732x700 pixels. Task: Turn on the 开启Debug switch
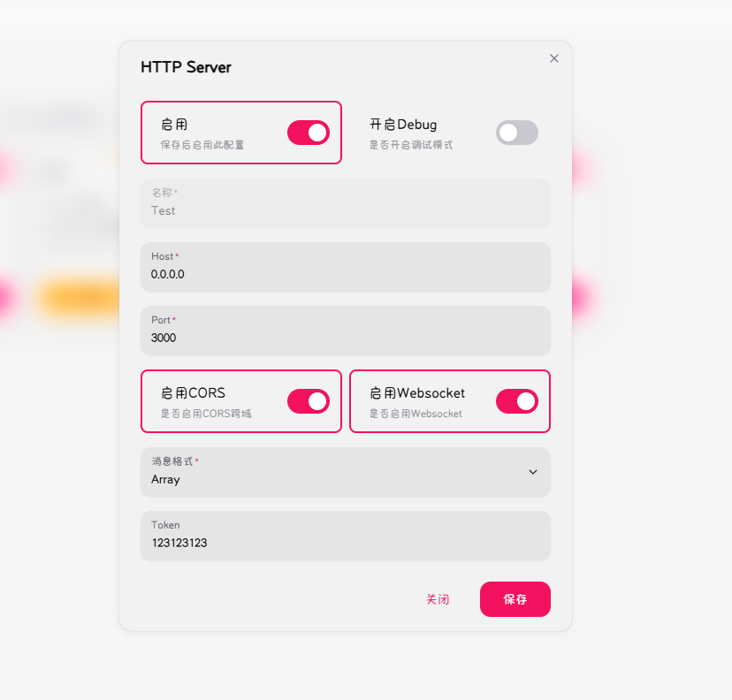point(517,133)
